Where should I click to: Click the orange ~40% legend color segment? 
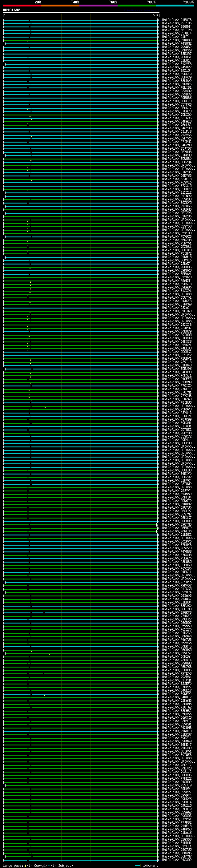click(x=60, y=6)
